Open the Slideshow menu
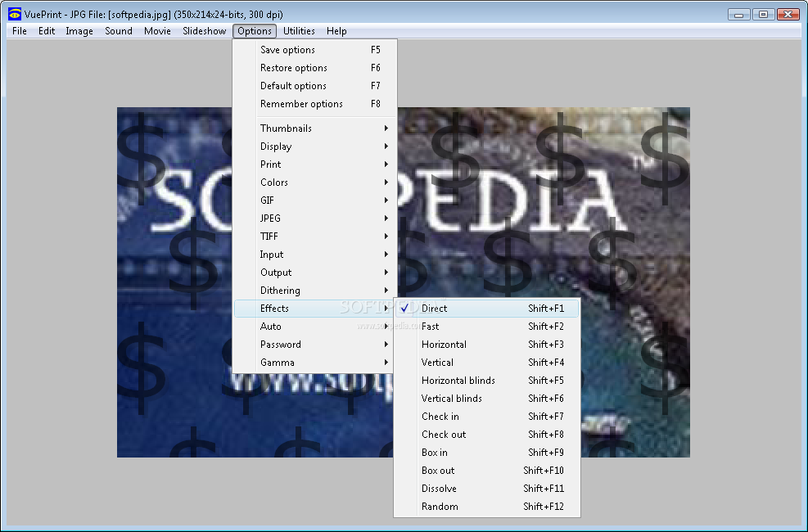Viewport: 808px width, 532px height. [204, 31]
